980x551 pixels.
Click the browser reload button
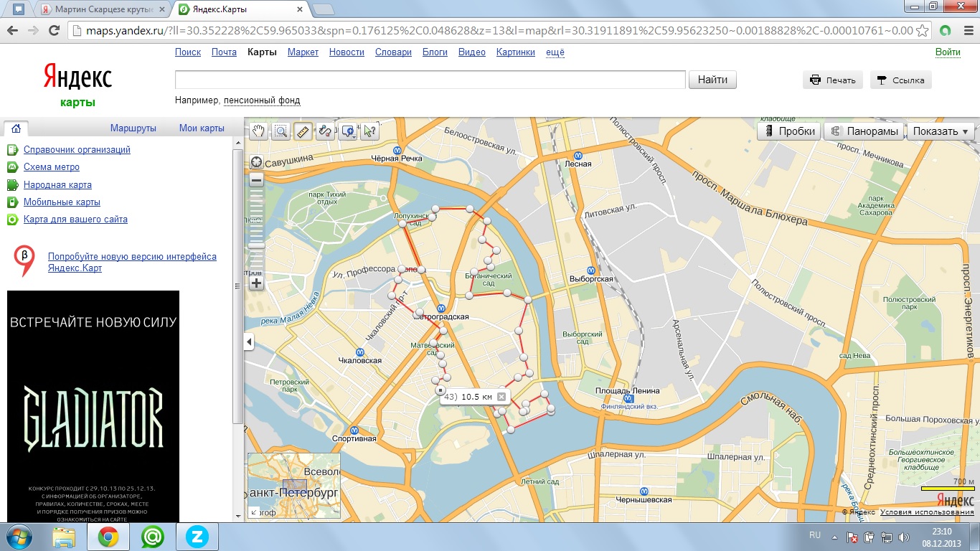(x=54, y=31)
